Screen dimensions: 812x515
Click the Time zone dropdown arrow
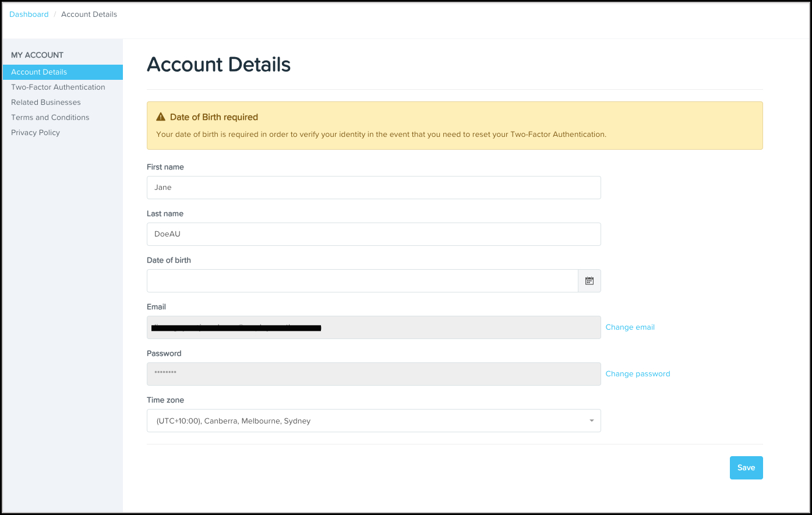click(x=591, y=420)
